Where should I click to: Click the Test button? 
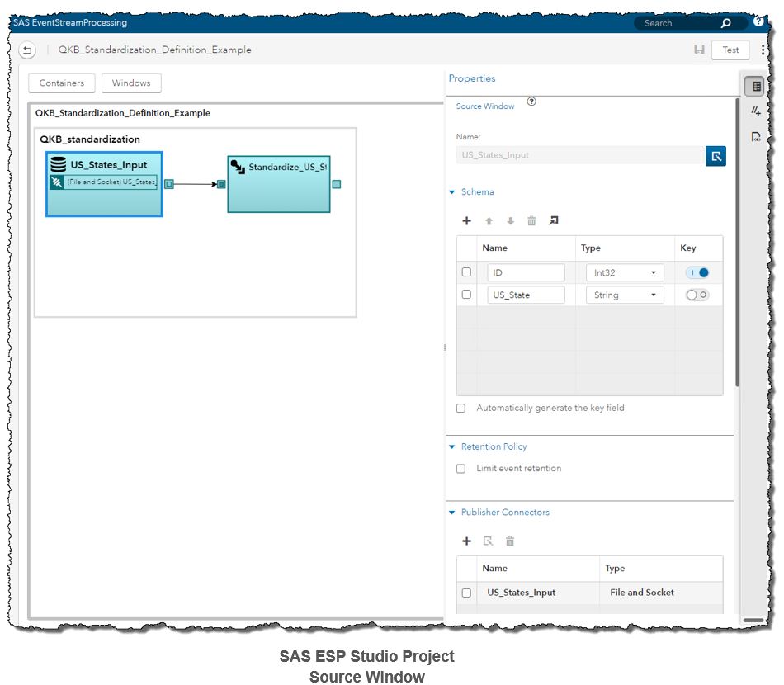730,50
